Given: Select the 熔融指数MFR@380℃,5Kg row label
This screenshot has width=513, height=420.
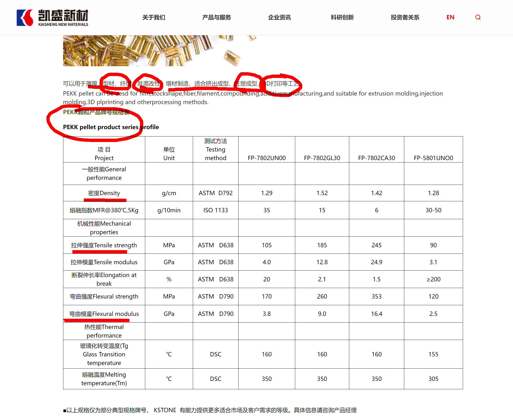Looking at the screenshot, I should coord(104,210).
